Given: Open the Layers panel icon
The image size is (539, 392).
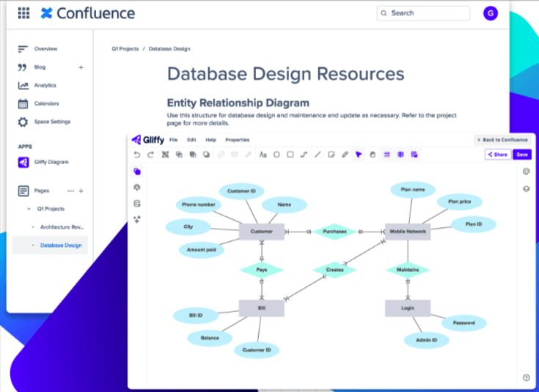Looking at the screenshot, I should coord(527,188).
